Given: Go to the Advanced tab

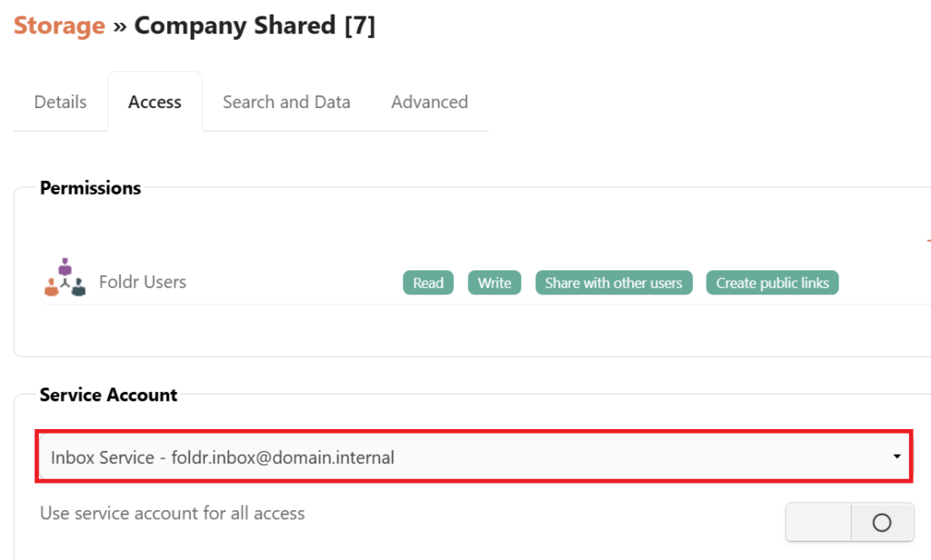Looking at the screenshot, I should (429, 102).
